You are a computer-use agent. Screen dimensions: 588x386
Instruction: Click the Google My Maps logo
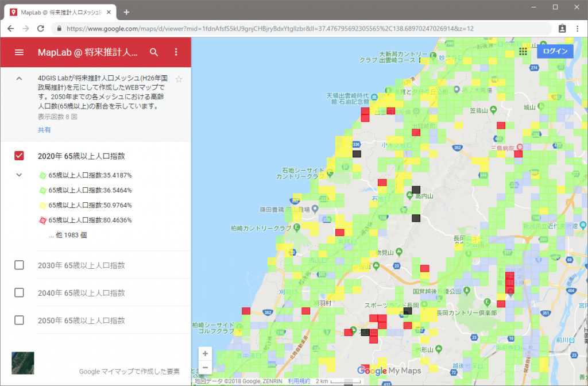point(389,370)
